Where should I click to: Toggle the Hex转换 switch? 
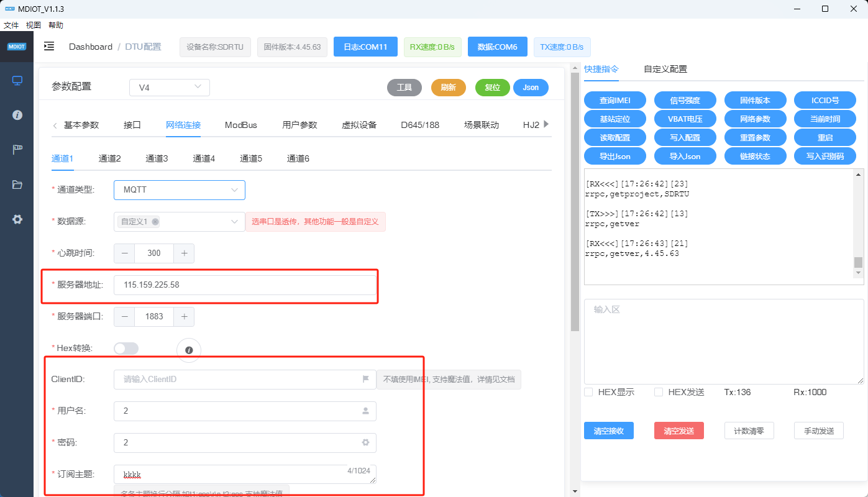pos(126,349)
